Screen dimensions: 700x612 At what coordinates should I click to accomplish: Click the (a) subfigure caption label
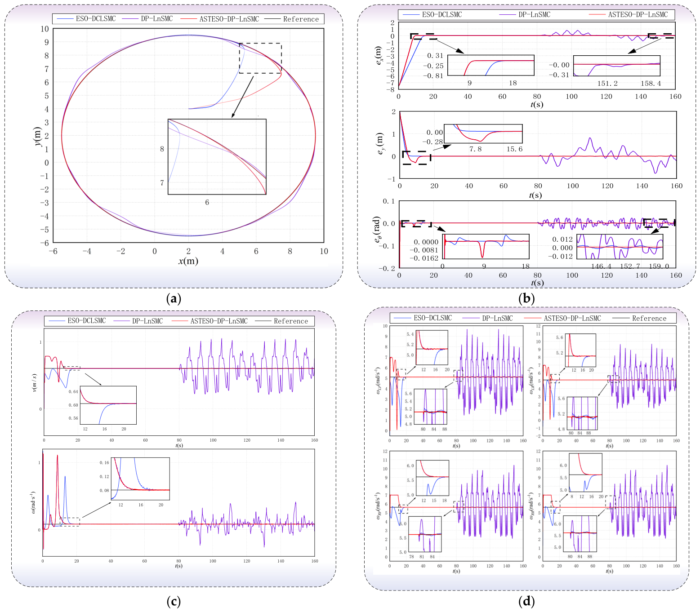point(174,299)
